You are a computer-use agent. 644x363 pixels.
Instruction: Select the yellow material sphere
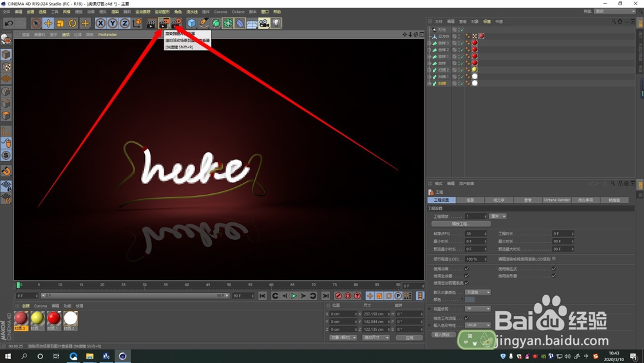37,318
